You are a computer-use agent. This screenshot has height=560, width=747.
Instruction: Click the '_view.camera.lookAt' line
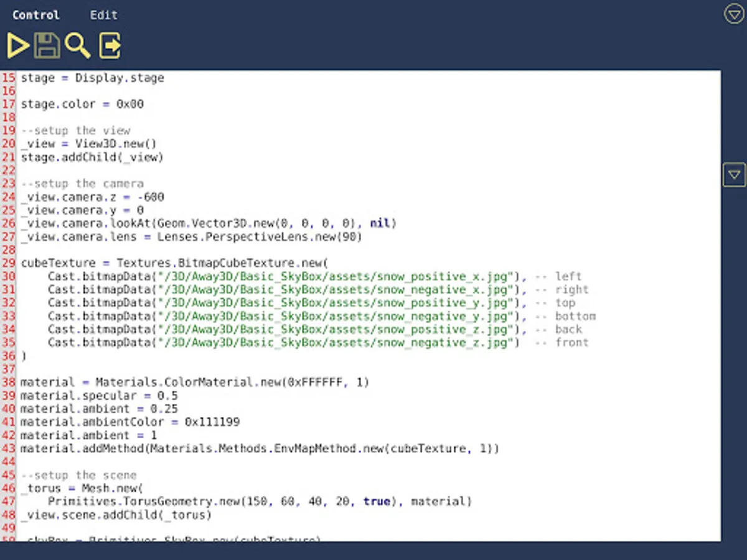tap(209, 223)
